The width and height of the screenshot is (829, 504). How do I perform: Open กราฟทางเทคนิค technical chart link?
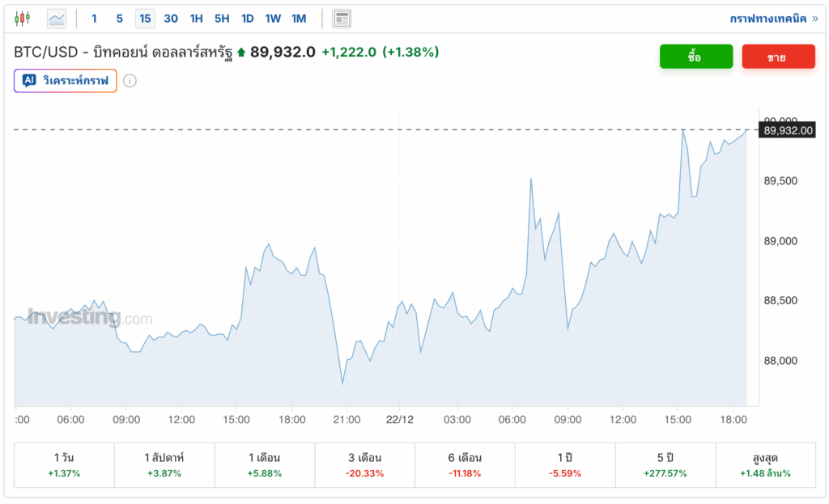pyautogui.click(x=772, y=18)
